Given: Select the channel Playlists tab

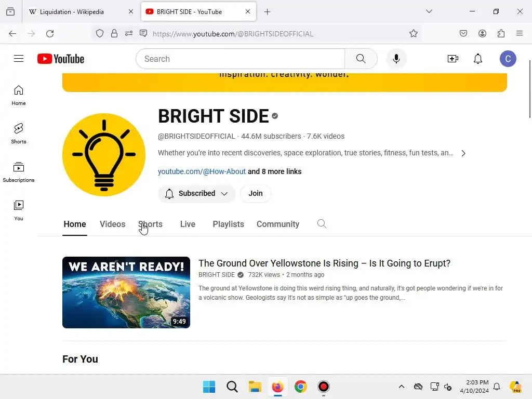Looking at the screenshot, I should pos(229,224).
